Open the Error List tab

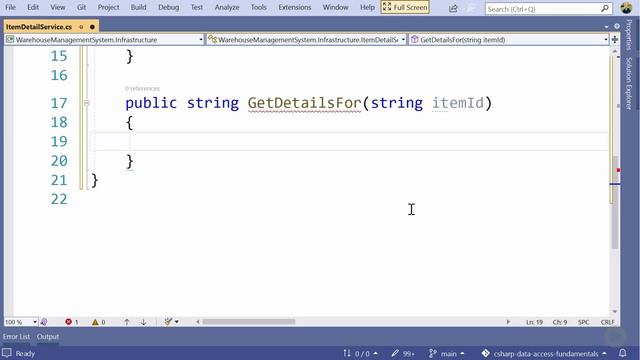coord(16,337)
